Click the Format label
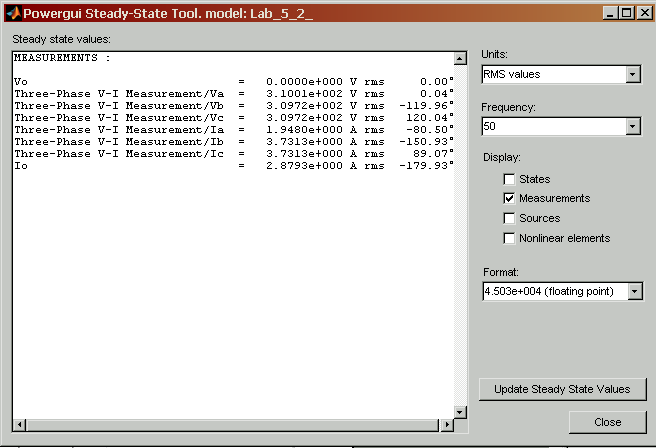The width and height of the screenshot is (656, 448). pos(501,272)
